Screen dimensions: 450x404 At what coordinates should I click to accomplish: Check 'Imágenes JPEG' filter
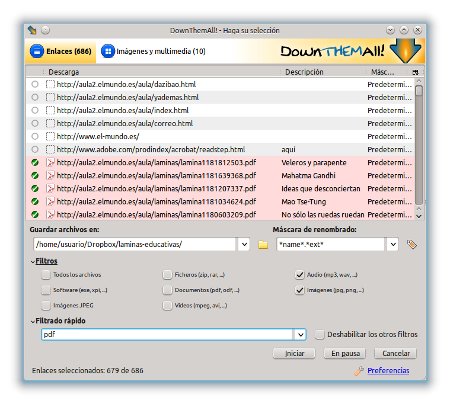click(46, 305)
